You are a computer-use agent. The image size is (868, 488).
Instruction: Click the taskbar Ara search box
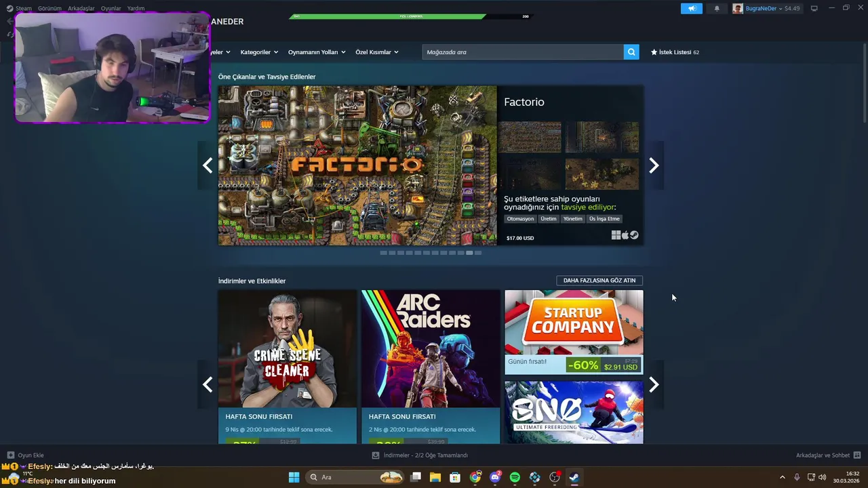pyautogui.click(x=355, y=477)
